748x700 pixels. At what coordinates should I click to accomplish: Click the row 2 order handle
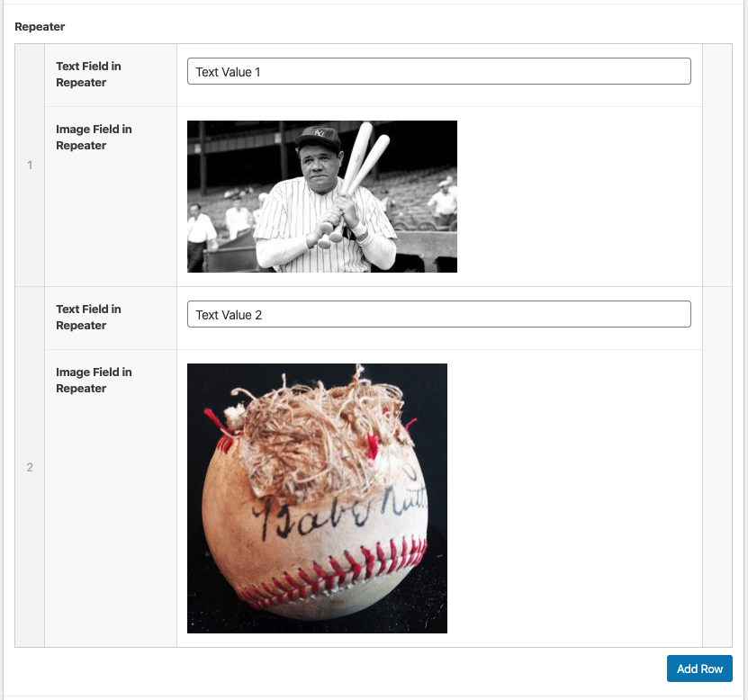[30, 467]
